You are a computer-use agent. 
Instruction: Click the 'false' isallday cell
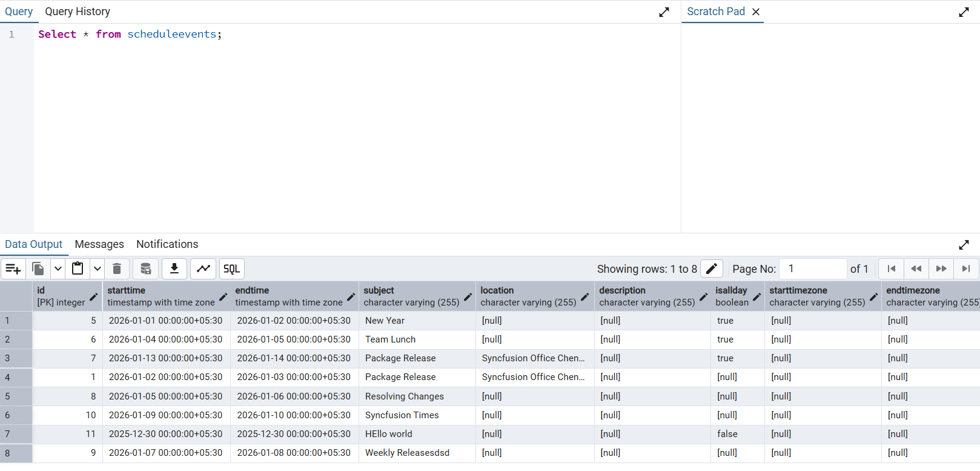pos(738,434)
